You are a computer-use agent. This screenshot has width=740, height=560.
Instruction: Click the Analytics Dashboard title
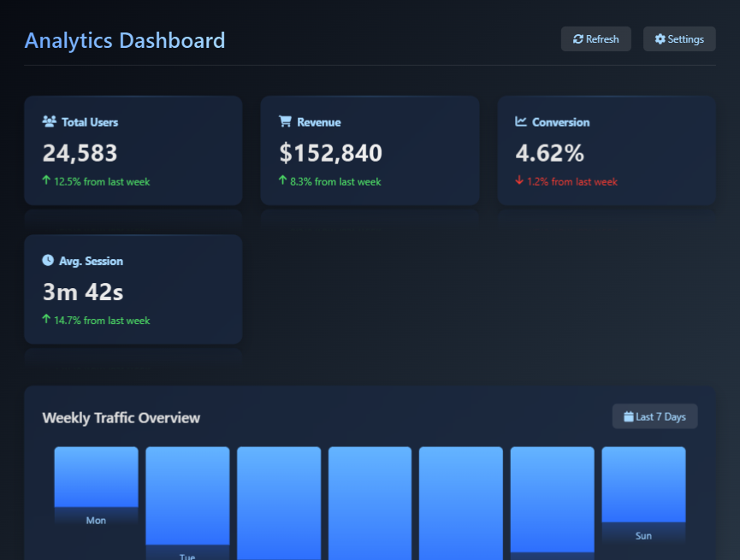(125, 40)
